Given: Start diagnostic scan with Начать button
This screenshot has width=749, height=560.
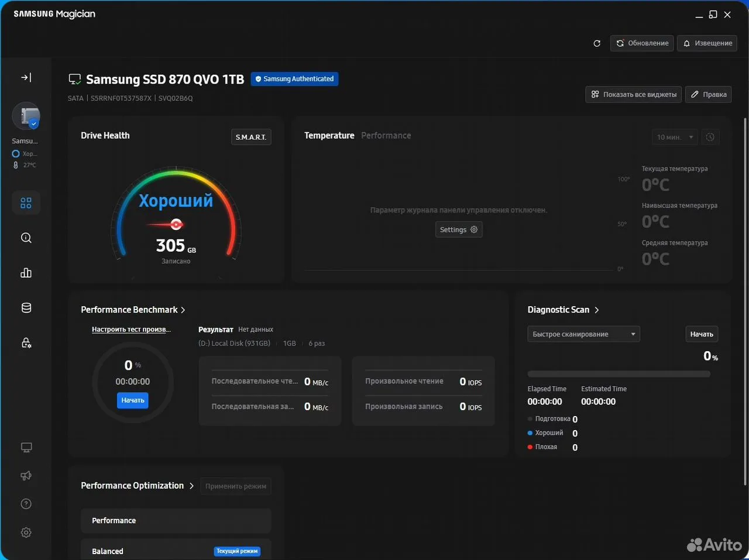Looking at the screenshot, I should (x=702, y=334).
